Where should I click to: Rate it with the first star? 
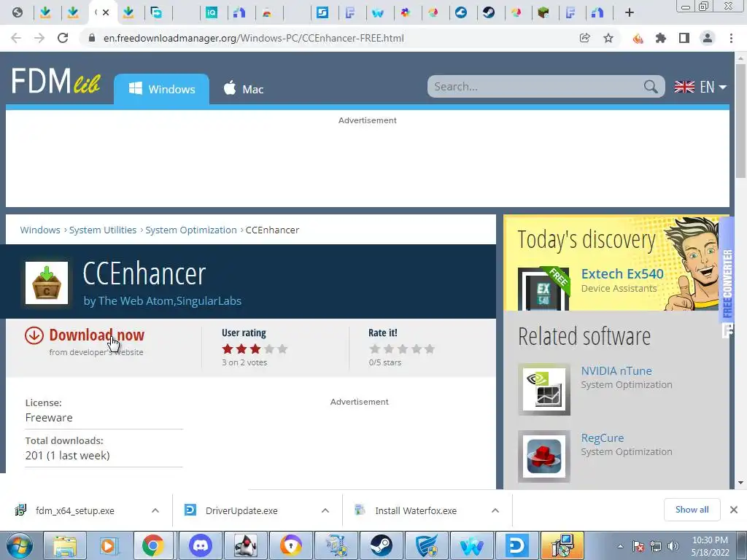coord(374,349)
